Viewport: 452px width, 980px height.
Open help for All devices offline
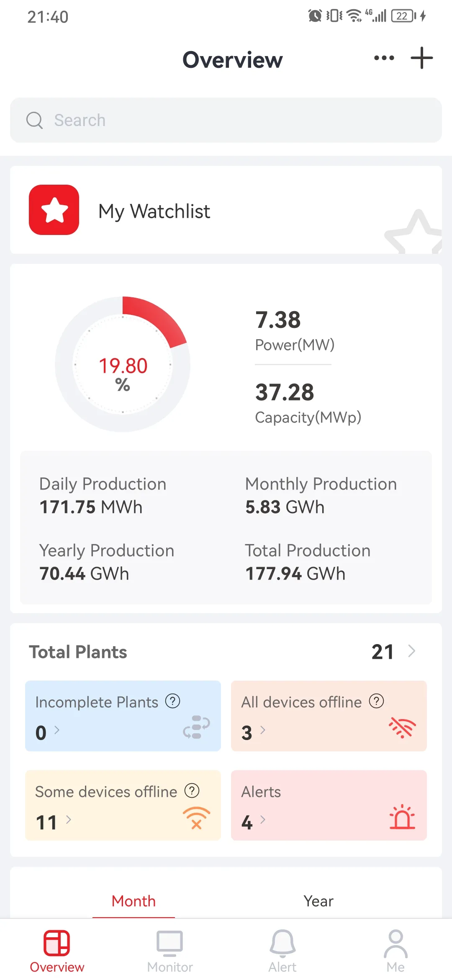pos(376,701)
